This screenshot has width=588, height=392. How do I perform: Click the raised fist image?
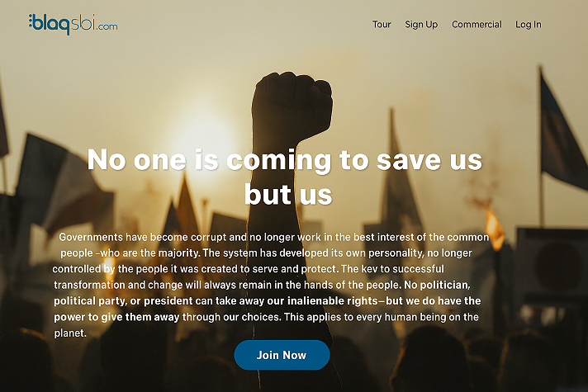click(x=294, y=103)
